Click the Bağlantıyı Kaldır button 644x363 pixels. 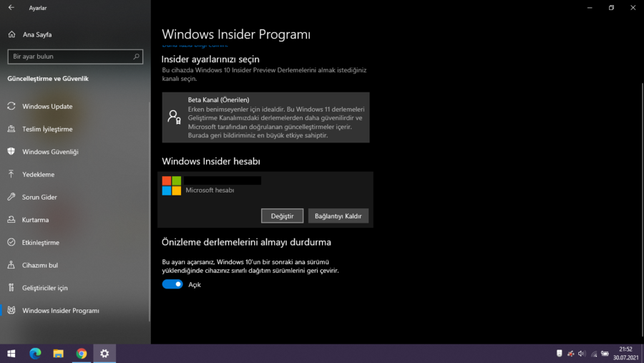point(338,216)
